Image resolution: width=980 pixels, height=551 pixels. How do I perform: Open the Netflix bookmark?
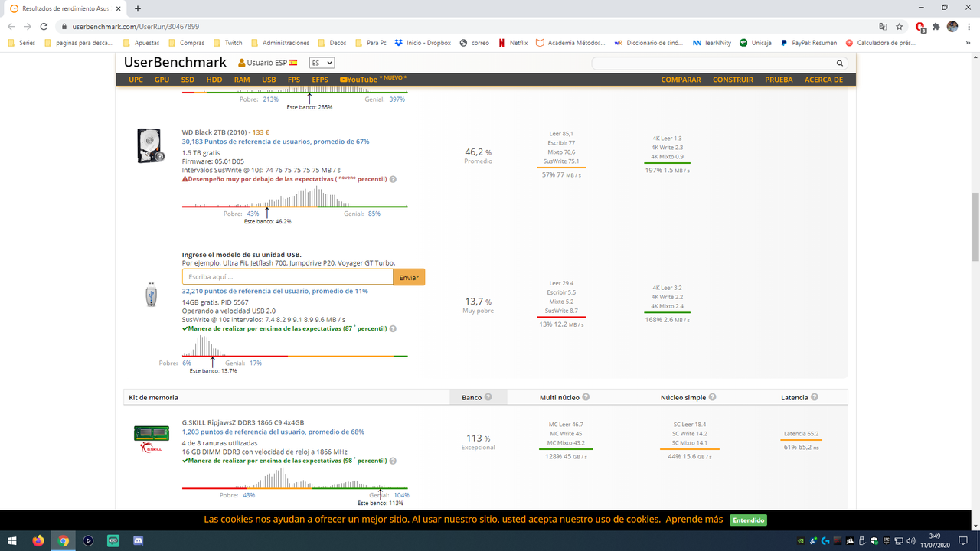[x=513, y=43]
